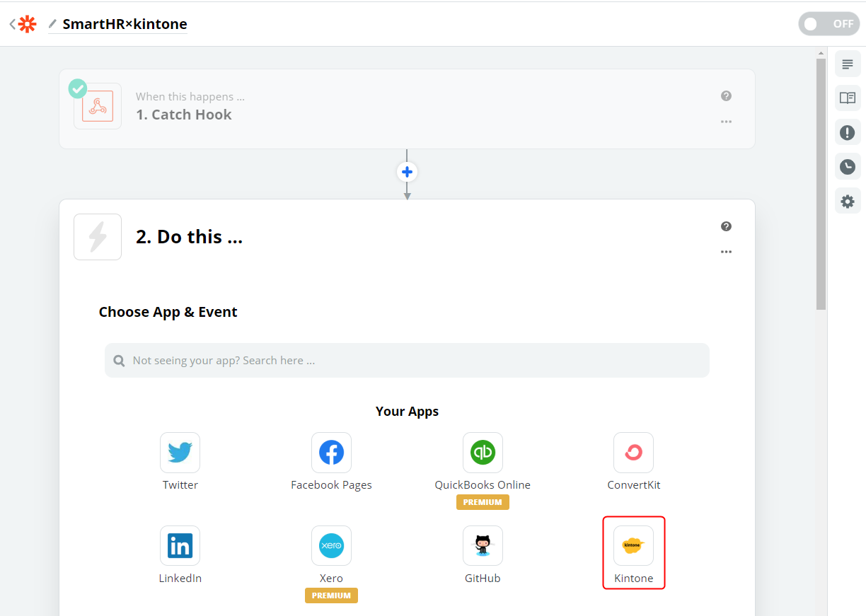Open the help guide book sidebar icon
This screenshot has height=616, width=866.
tap(848, 98)
